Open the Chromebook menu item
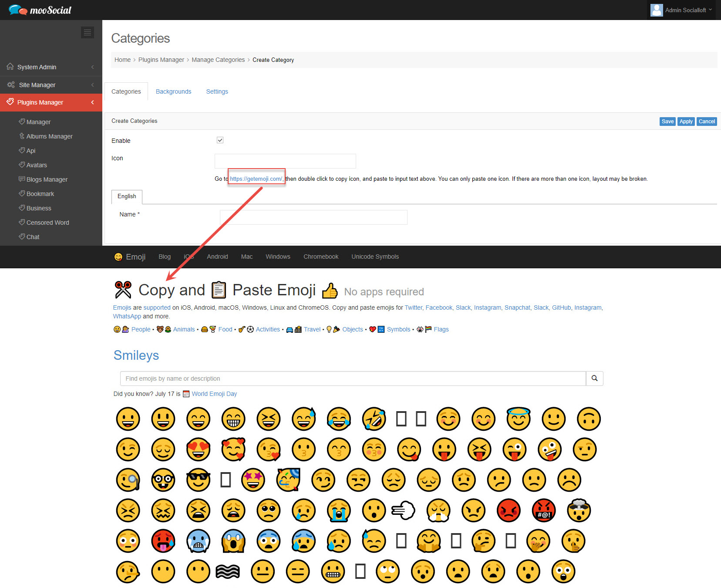This screenshot has width=721, height=588. (x=321, y=257)
